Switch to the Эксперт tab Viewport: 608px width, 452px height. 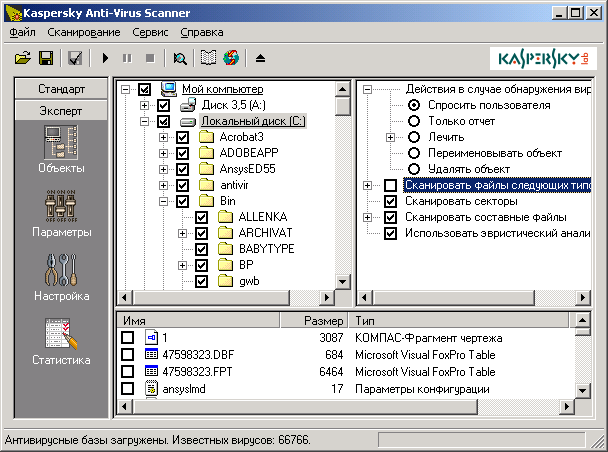click(x=61, y=111)
